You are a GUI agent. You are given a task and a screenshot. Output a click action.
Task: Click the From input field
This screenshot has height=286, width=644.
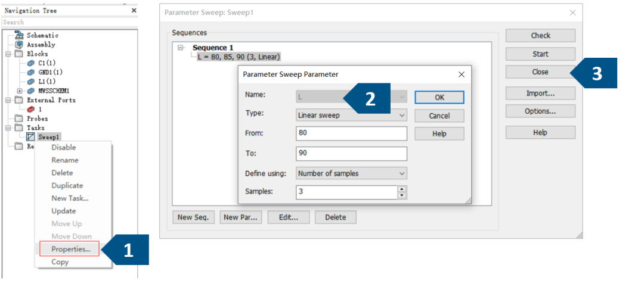[x=351, y=133]
